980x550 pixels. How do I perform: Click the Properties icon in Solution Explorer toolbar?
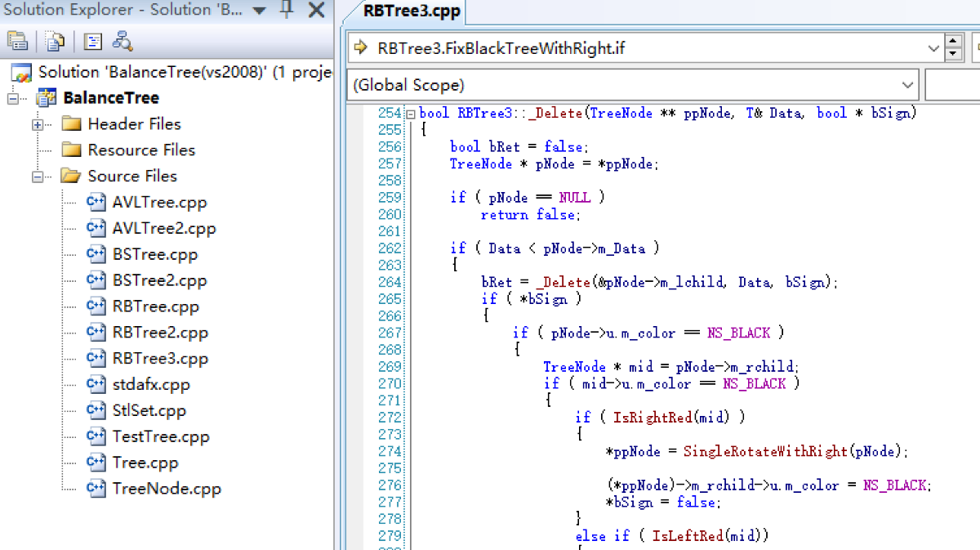(x=17, y=41)
